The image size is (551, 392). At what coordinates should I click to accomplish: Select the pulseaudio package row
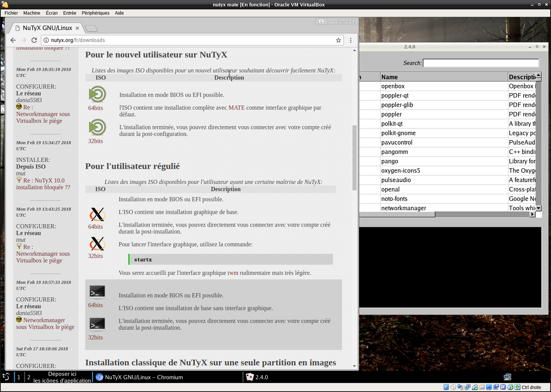pyautogui.click(x=447, y=180)
